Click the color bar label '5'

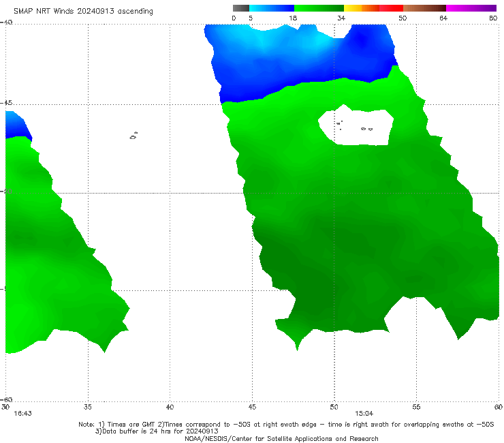251,18
